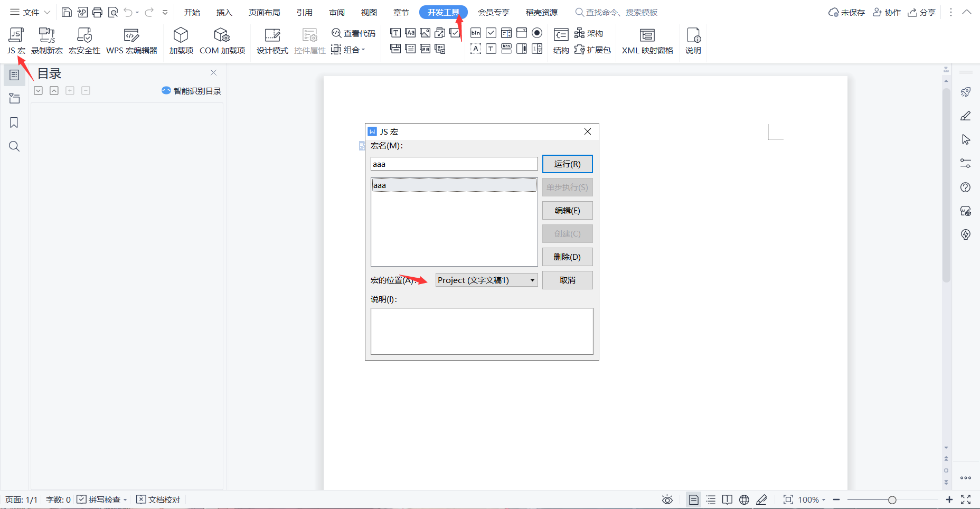The width and height of the screenshot is (980, 509).
Task: Click 查看代码 view code
Action: tap(353, 33)
